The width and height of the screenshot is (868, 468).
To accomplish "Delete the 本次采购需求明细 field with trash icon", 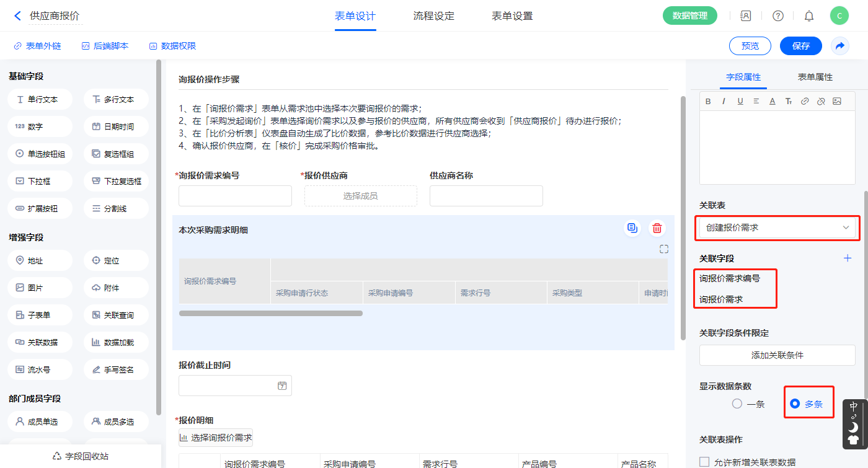I will (657, 228).
